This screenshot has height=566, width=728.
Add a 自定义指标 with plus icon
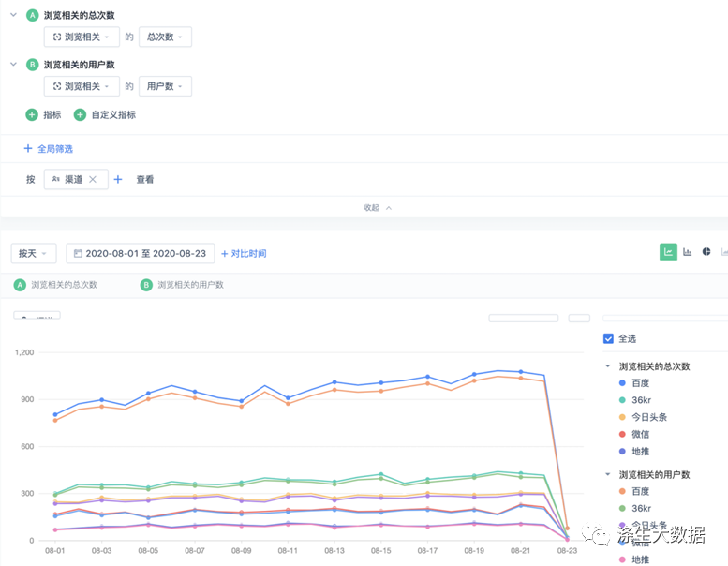pyautogui.click(x=80, y=114)
